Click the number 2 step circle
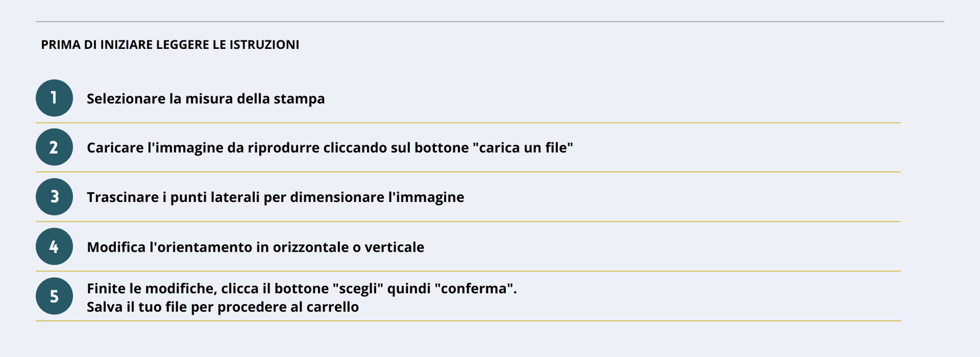 (x=54, y=147)
